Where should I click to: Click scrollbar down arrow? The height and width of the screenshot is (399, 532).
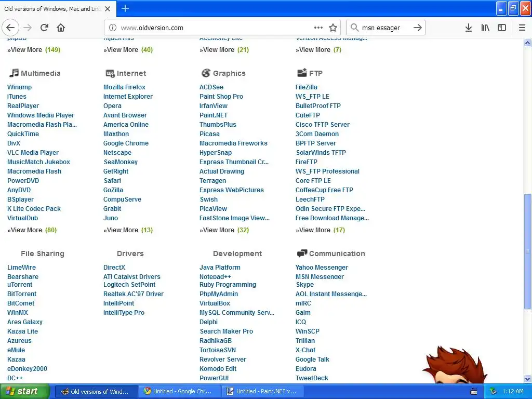tap(527, 379)
